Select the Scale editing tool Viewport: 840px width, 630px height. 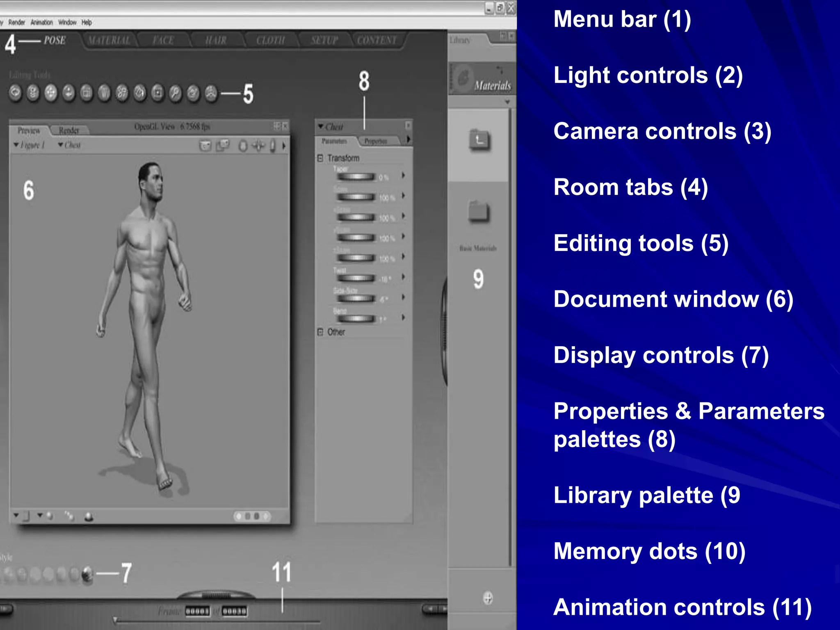[x=87, y=93]
